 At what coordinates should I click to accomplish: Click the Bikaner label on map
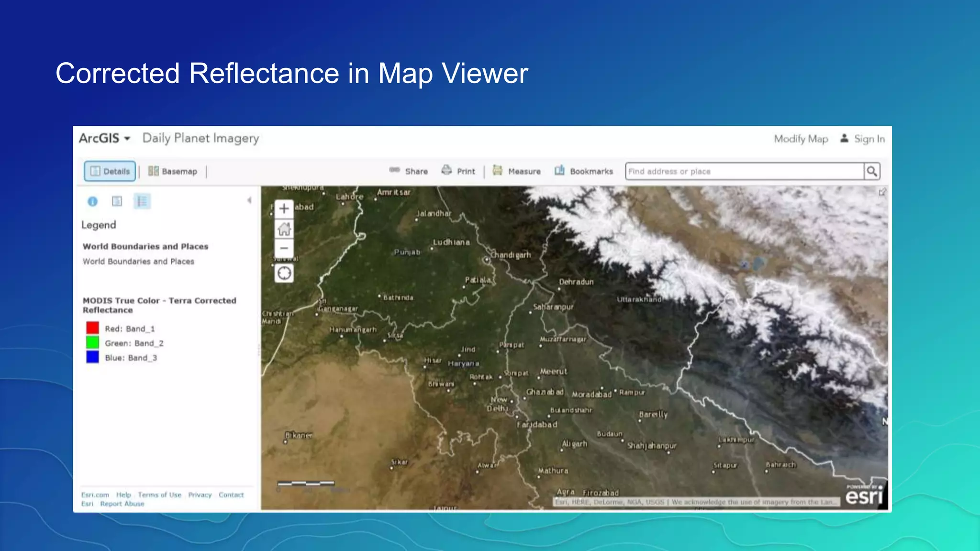[299, 435]
